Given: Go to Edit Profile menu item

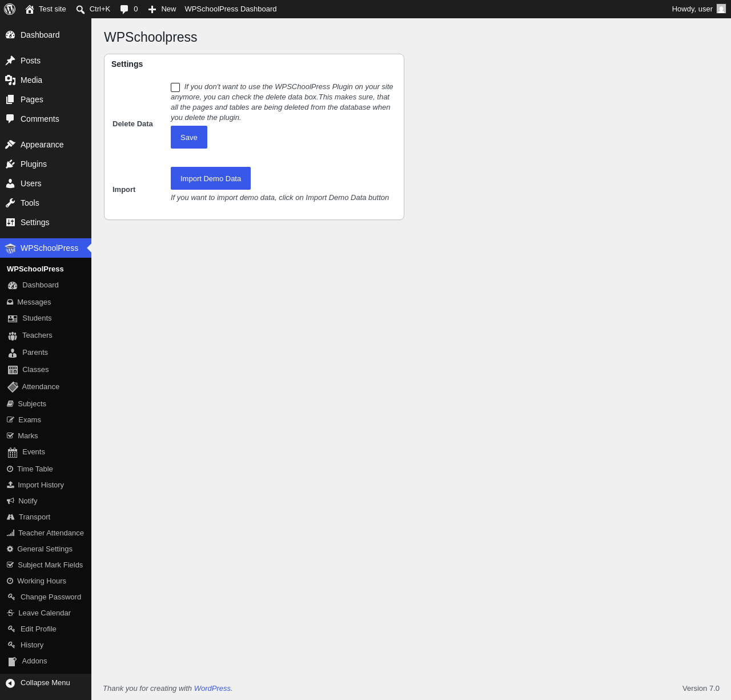Looking at the screenshot, I should (x=46, y=629).
